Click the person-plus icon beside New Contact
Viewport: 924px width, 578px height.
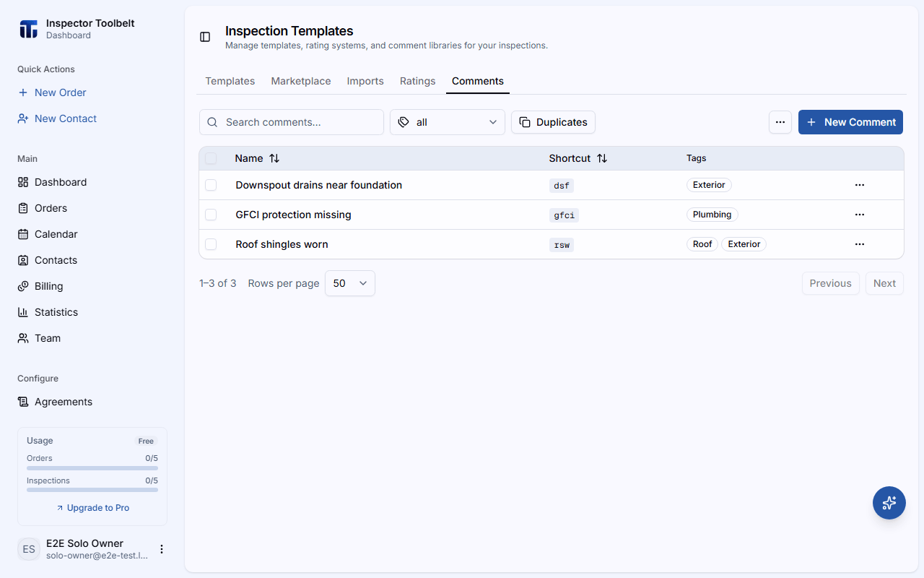pos(23,118)
